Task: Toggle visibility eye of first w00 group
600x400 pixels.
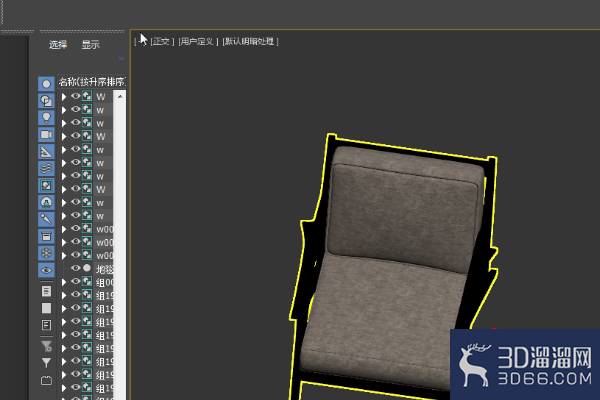Action: click(75, 229)
